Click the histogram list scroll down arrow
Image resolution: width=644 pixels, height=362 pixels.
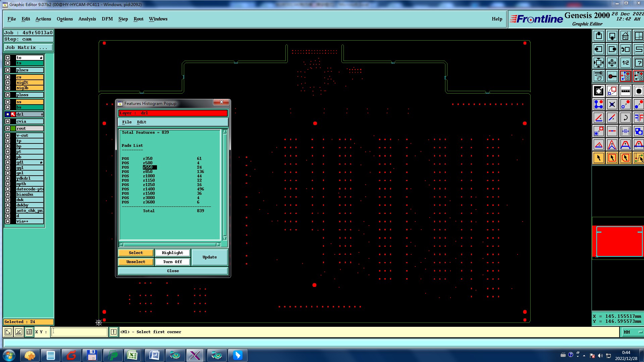[225, 238]
